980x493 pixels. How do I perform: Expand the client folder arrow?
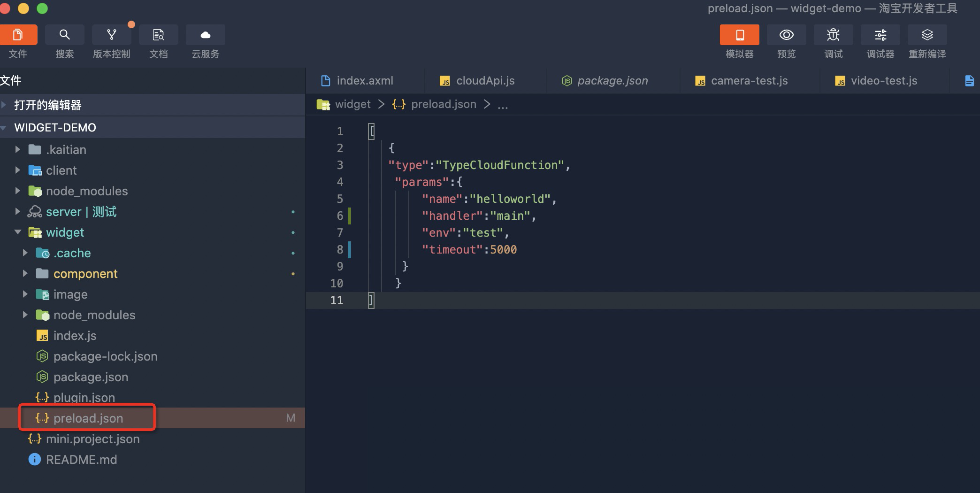point(17,170)
